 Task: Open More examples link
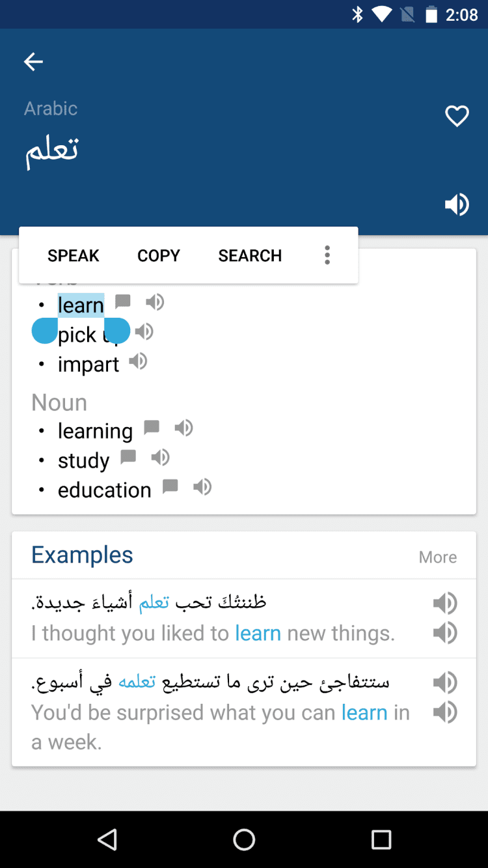click(437, 557)
